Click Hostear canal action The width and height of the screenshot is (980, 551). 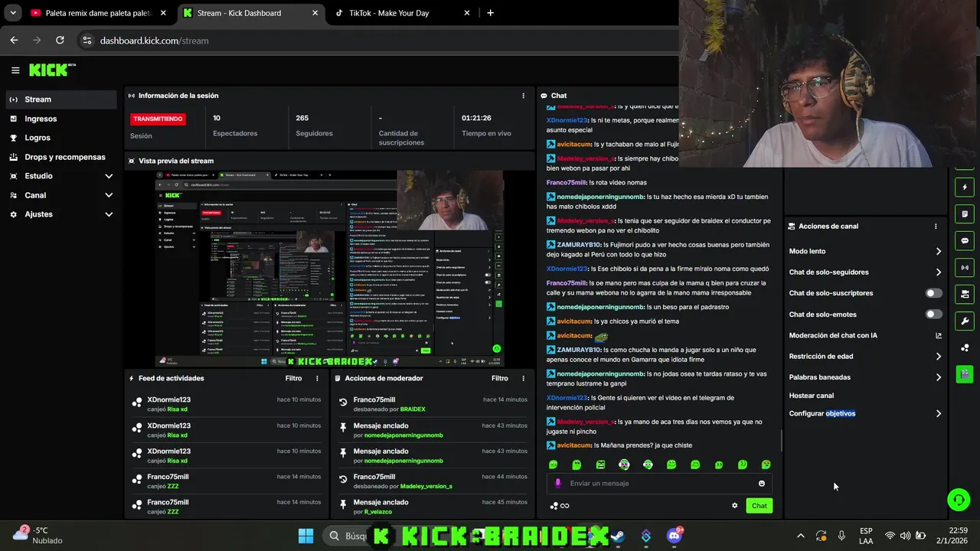click(x=812, y=396)
